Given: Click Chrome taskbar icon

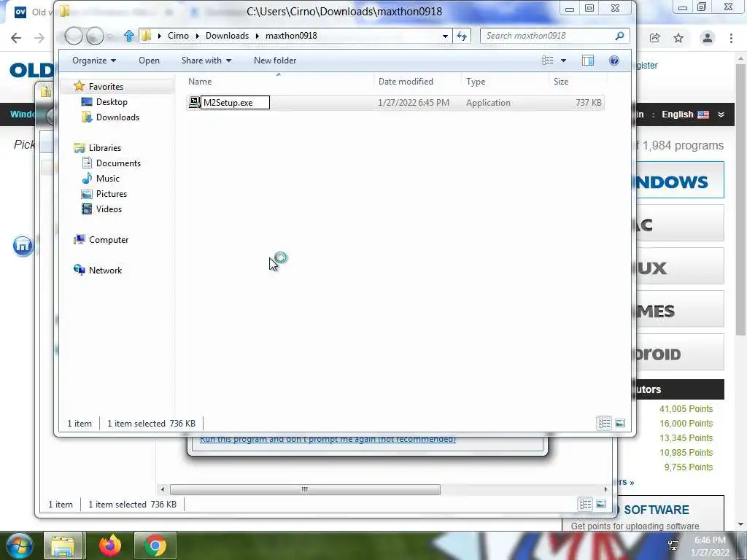Looking at the screenshot, I should coord(155,545).
